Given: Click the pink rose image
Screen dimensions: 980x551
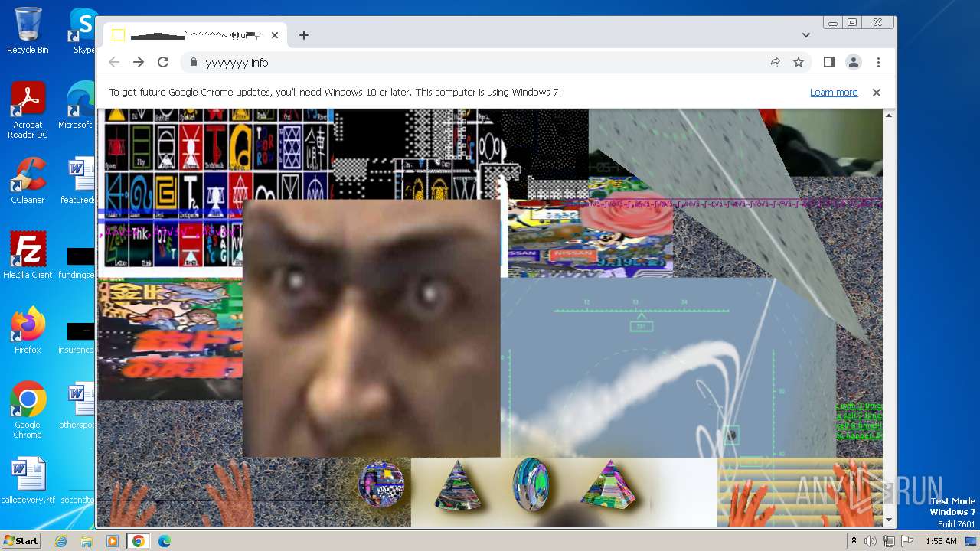Looking at the screenshot, I should [x=626, y=220].
